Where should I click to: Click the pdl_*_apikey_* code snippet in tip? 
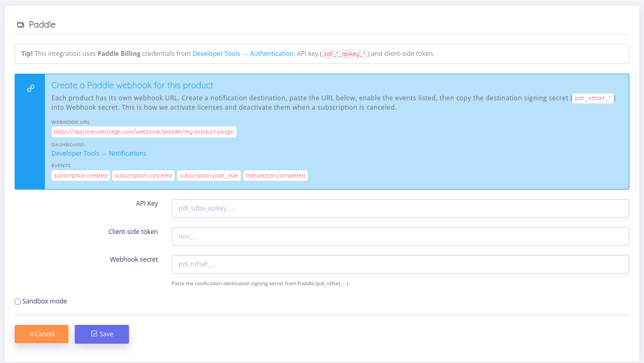[x=345, y=54]
